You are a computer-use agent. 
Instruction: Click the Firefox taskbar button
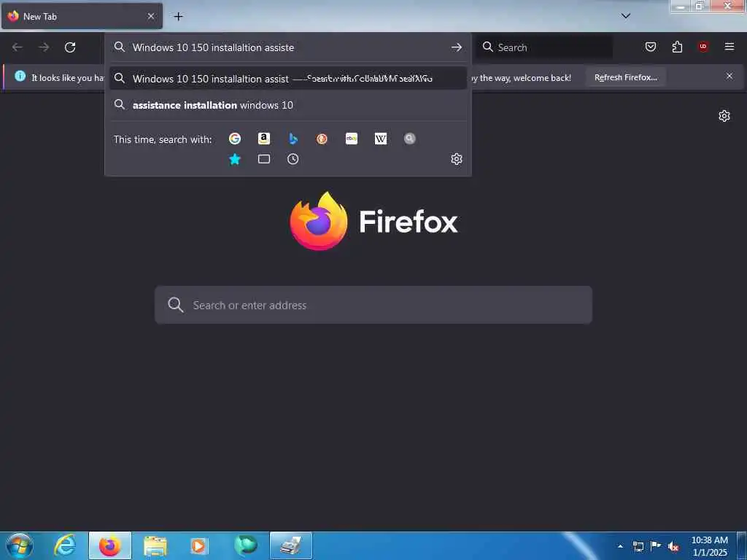click(x=110, y=545)
